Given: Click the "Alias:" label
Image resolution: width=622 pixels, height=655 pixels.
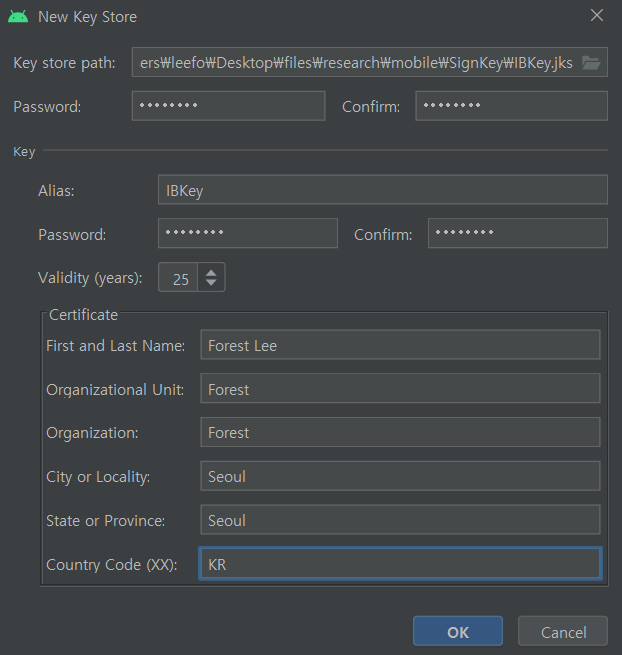Looking at the screenshot, I should pos(56,190).
